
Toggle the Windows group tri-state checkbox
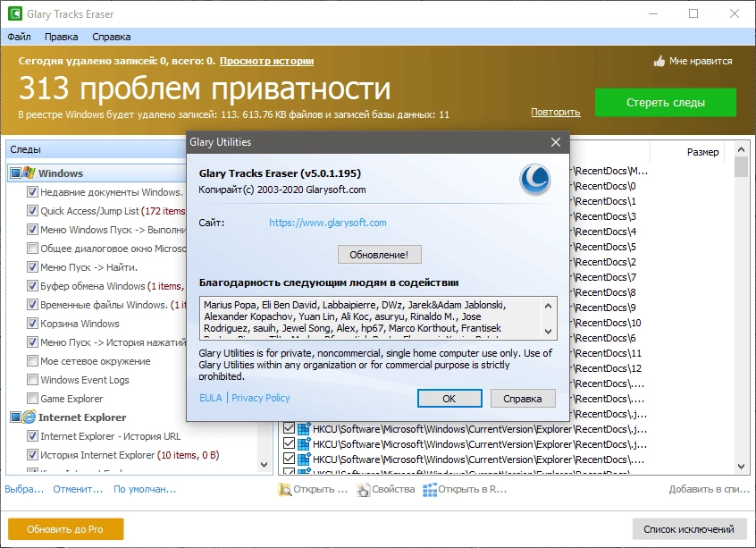tap(15, 173)
